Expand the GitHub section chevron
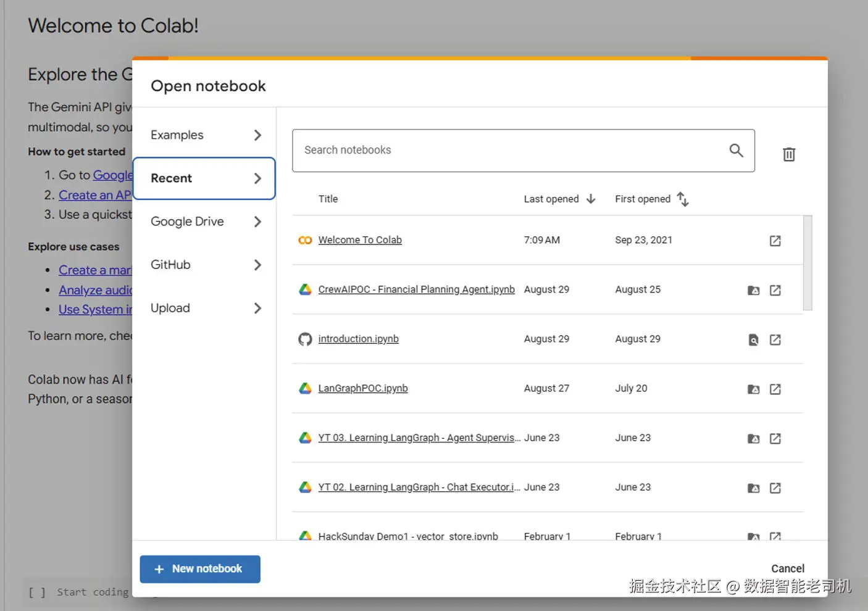 (257, 265)
